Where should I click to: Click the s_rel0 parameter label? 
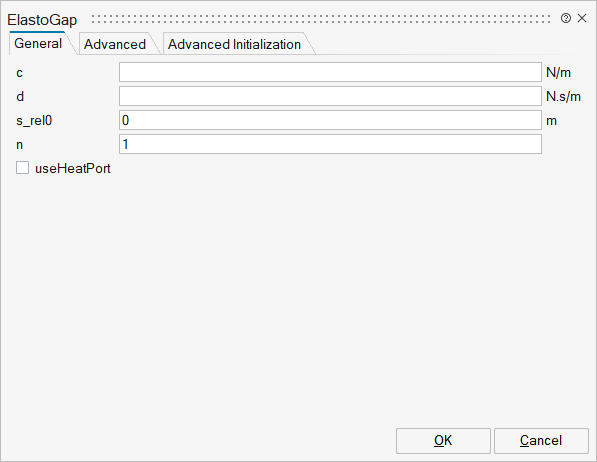click(34, 121)
